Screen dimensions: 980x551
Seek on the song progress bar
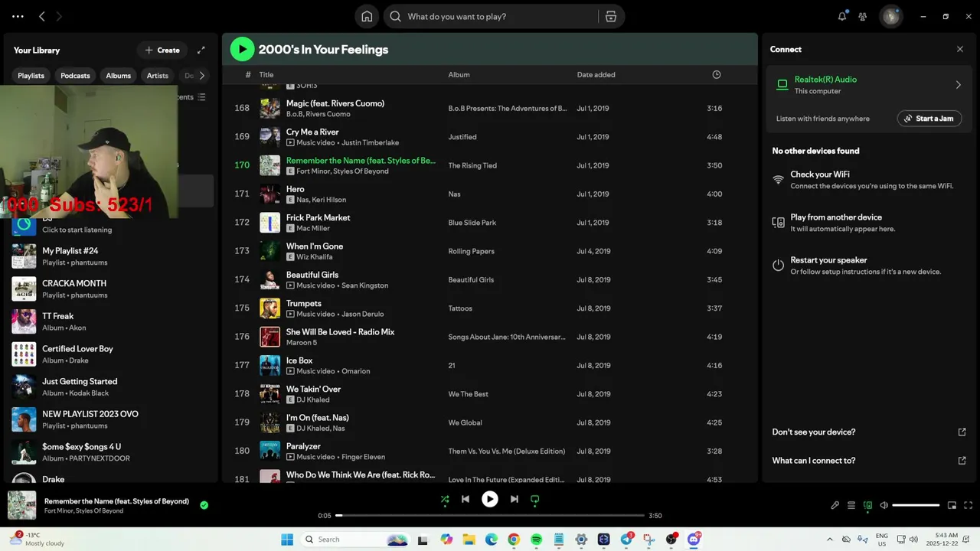click(x=490, y=515)
